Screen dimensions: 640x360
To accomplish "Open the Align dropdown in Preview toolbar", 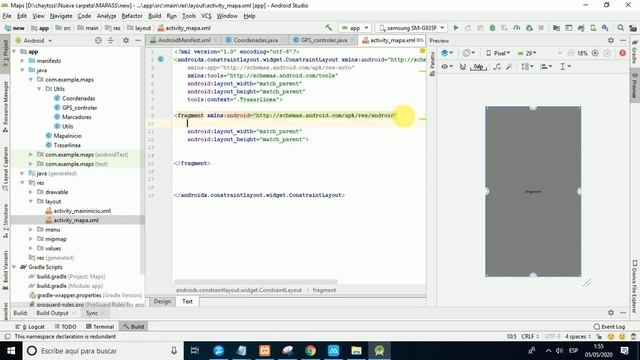I will (545, 67).
